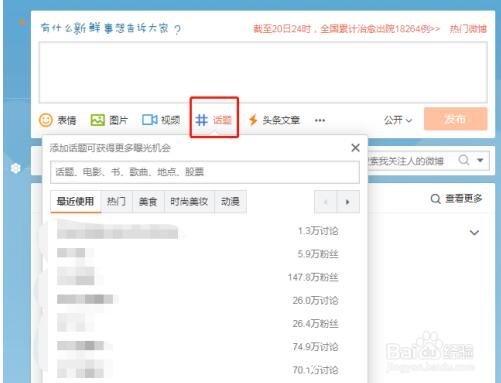
Task: Switch to the 动漫 tab
Action: point(230,201)
